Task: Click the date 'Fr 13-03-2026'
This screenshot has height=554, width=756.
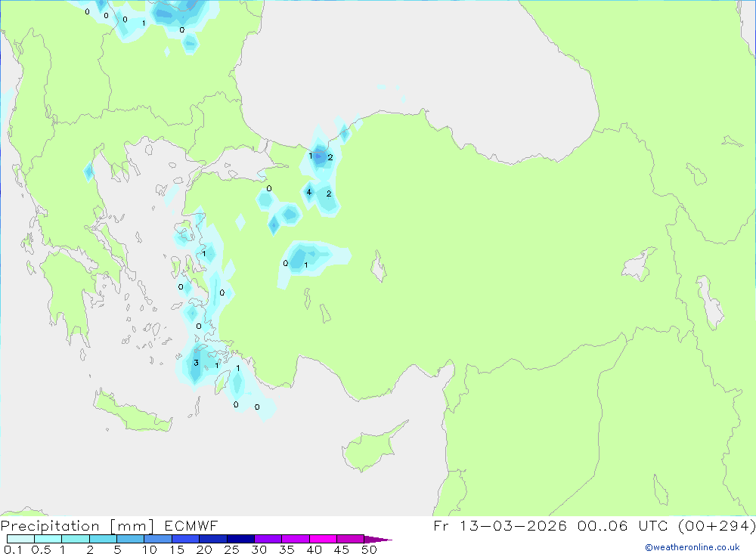Action: pos(500,525)
